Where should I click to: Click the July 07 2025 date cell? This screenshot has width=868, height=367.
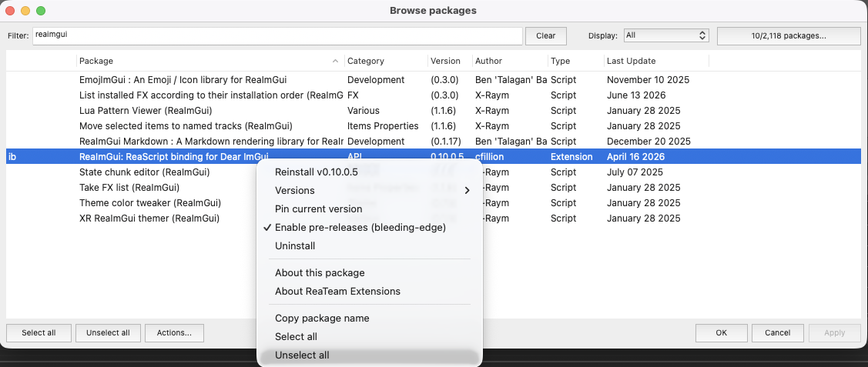pos(635,172)
